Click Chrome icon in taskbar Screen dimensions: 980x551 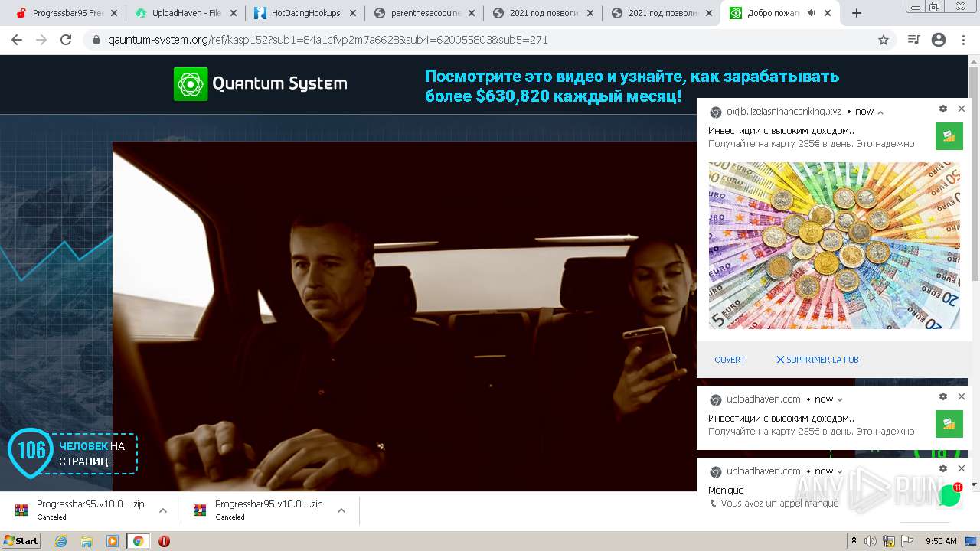tap(138, 541)
